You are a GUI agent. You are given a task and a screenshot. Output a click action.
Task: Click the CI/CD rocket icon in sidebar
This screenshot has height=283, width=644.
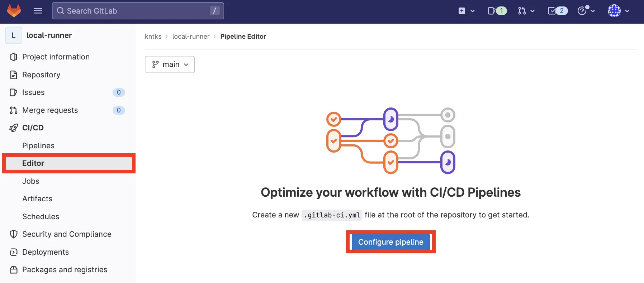[x=14, y=128]
